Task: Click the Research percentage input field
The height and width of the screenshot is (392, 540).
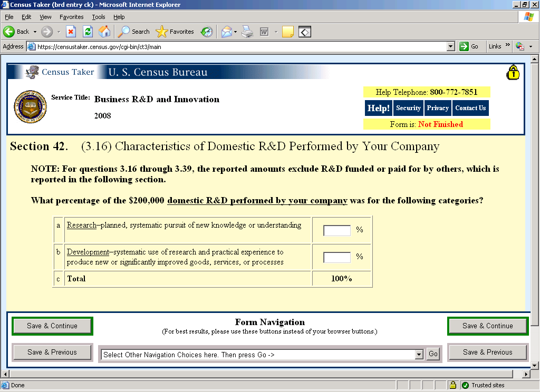Action: [336, 230]
